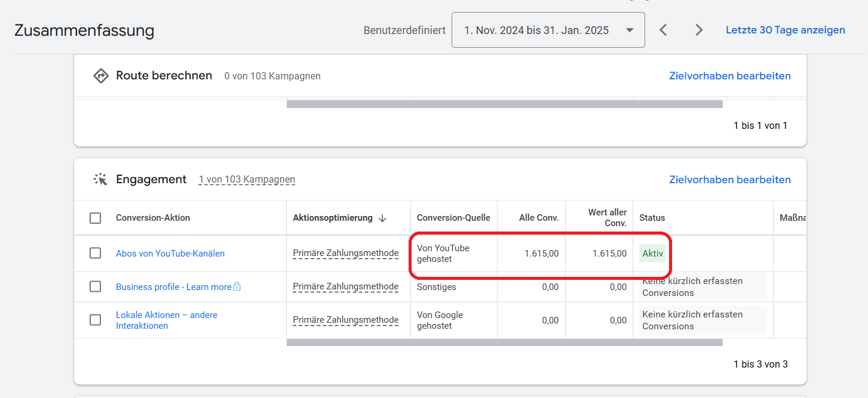Tick the select-all checkbox in the table header

[x=95, y=218]
